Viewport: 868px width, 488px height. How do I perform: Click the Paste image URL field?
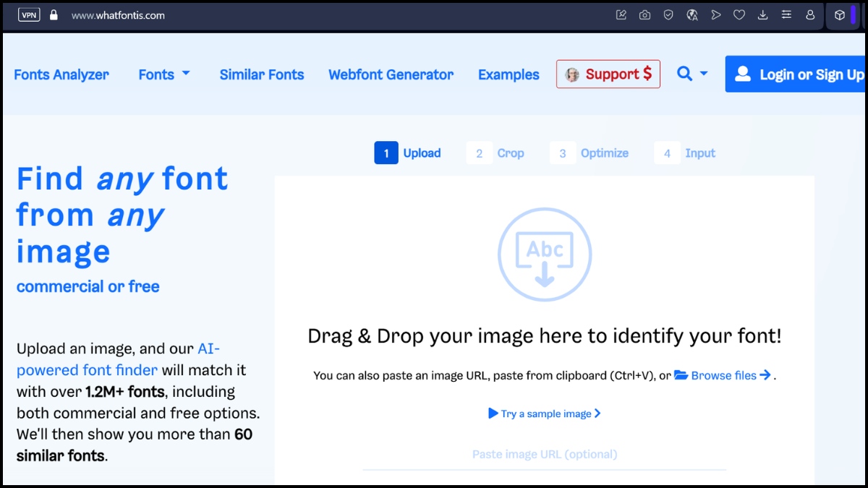[x=544, y=454]
